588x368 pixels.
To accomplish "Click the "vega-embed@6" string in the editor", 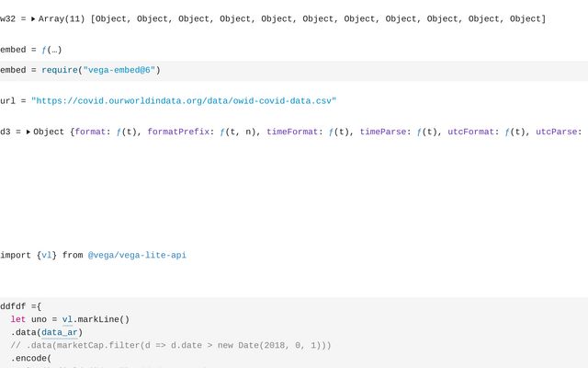I will point(119,70).
